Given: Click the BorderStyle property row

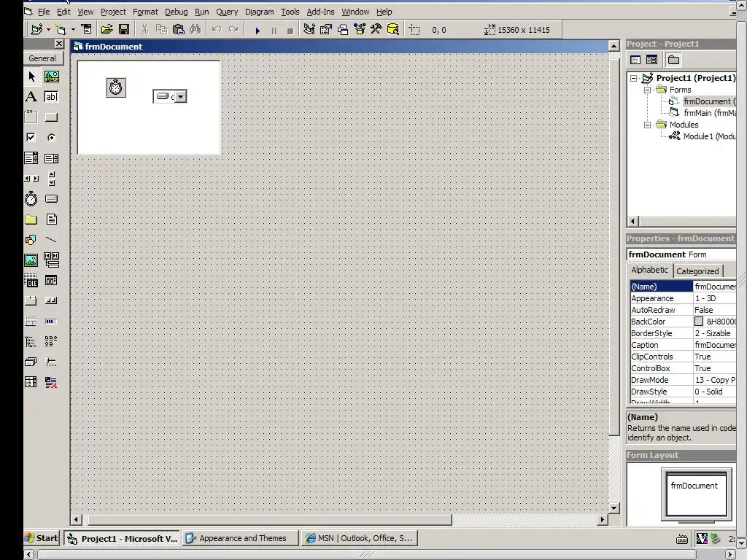Looking at the screenshot, I should tap(683, 333).
